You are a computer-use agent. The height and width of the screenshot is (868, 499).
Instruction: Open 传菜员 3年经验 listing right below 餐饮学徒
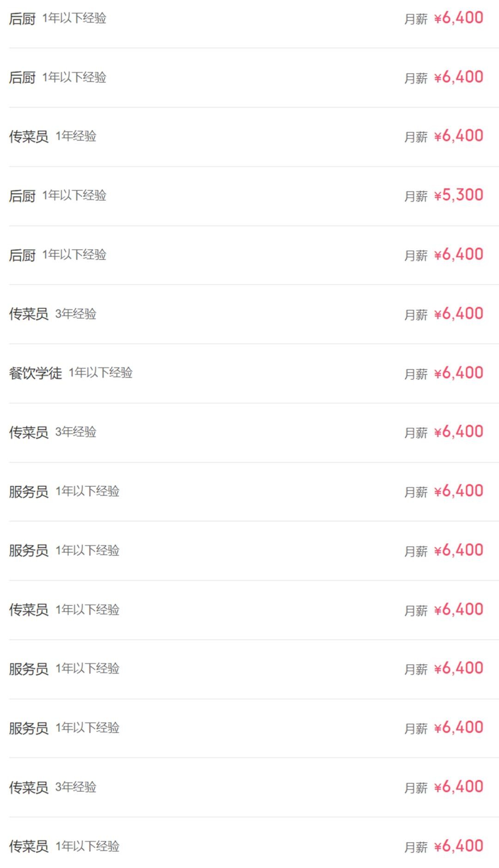coord(29,432)
